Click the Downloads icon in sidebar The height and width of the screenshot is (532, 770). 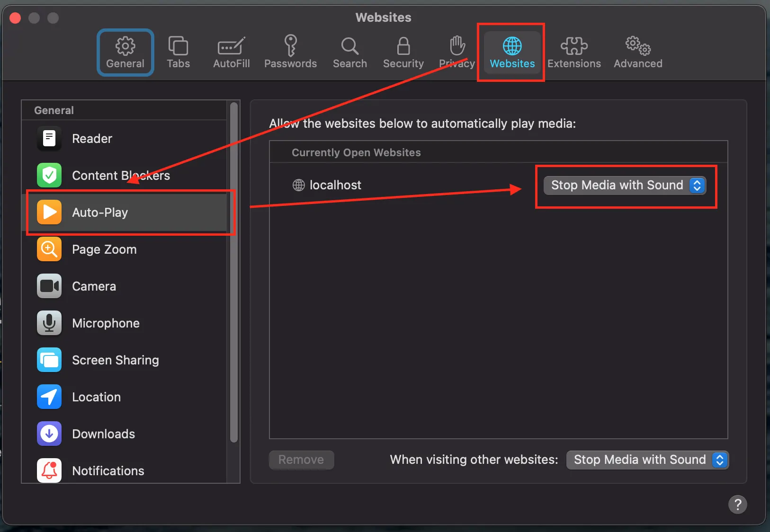49,434
